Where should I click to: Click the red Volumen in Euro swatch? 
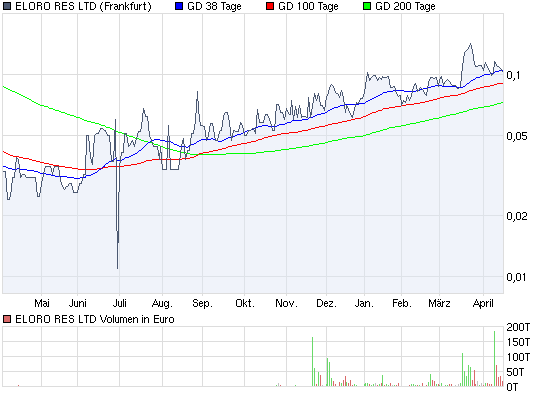click(x=7, y=319)
